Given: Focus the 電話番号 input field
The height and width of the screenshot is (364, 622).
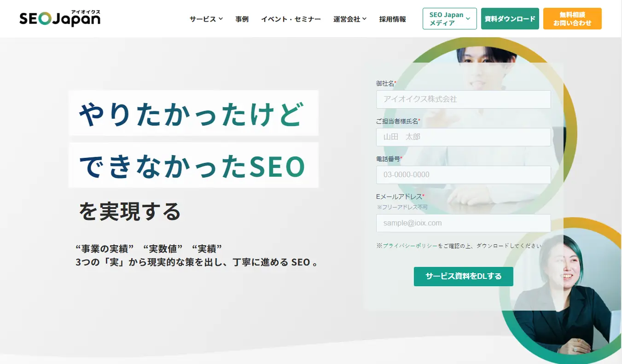Looking at the screenshot, I should (463, 174).
